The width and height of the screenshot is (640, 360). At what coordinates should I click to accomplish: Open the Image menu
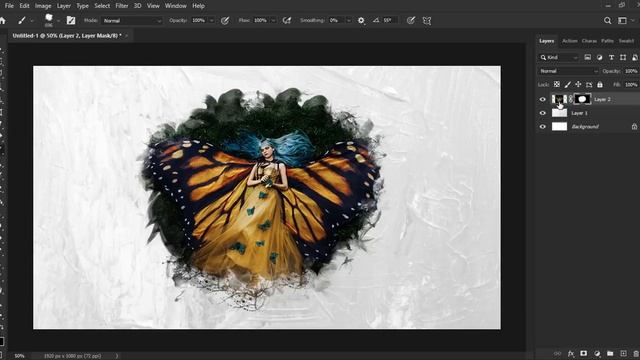pyautogui.click(x=43, y=6)
